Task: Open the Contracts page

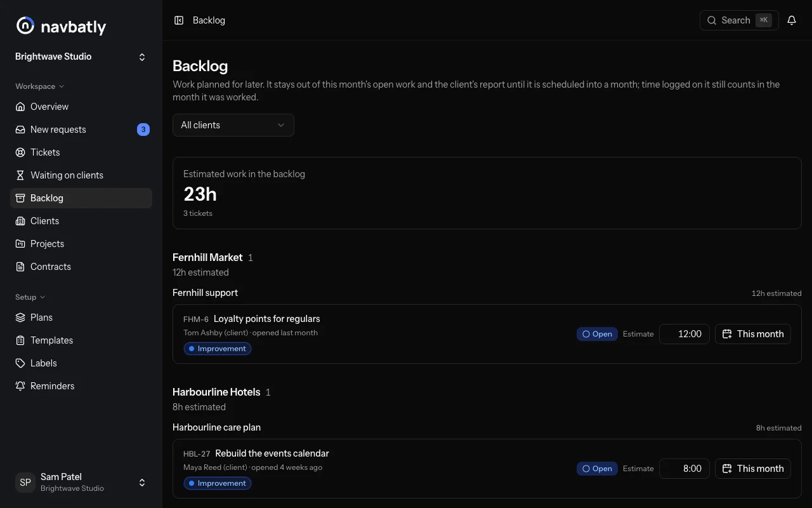Action: pyautogui.click(x=81, y=267)
